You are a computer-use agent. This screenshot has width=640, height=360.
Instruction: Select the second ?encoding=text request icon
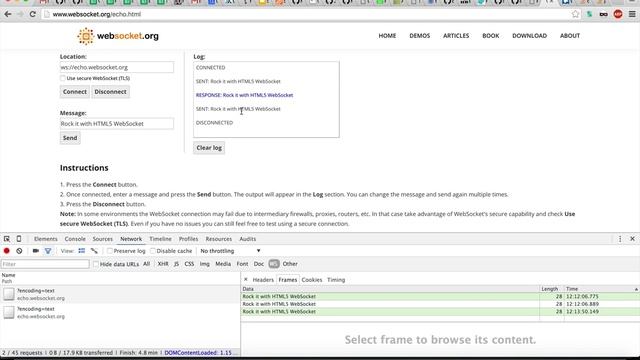click(9, 312)
